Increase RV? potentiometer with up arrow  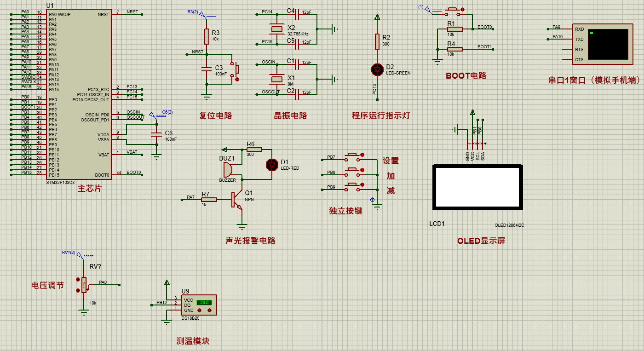click(x=78, y=279)
